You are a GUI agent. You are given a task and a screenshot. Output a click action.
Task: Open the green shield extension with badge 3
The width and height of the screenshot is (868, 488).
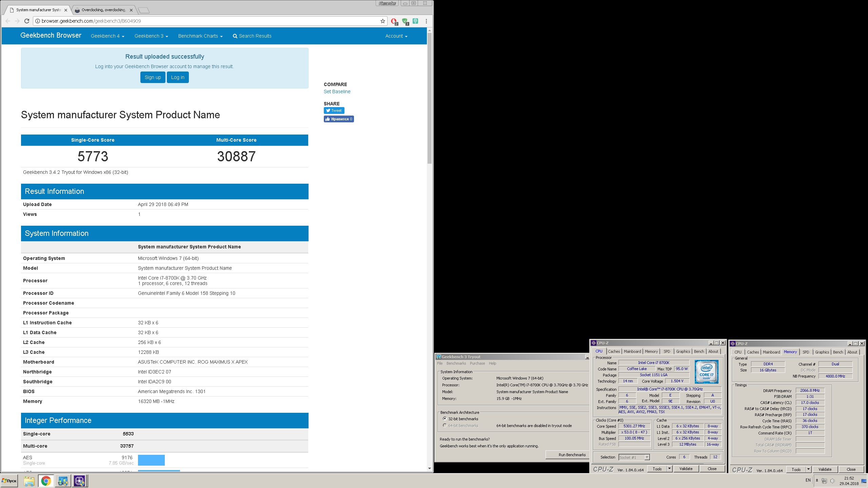(x=405, y=21)
